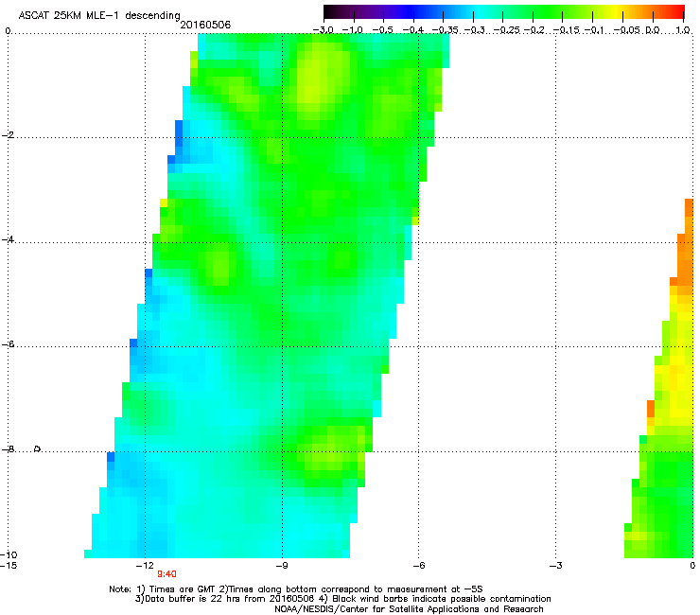
Task: Click the color bar label -0.4
Action: click(413, 30)
